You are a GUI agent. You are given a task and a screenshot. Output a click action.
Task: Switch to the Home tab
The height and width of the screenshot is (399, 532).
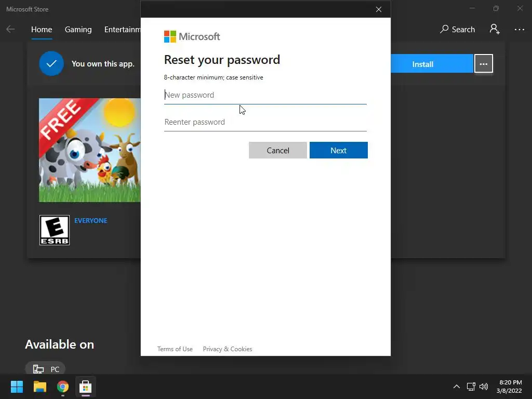tap(42, 30)
